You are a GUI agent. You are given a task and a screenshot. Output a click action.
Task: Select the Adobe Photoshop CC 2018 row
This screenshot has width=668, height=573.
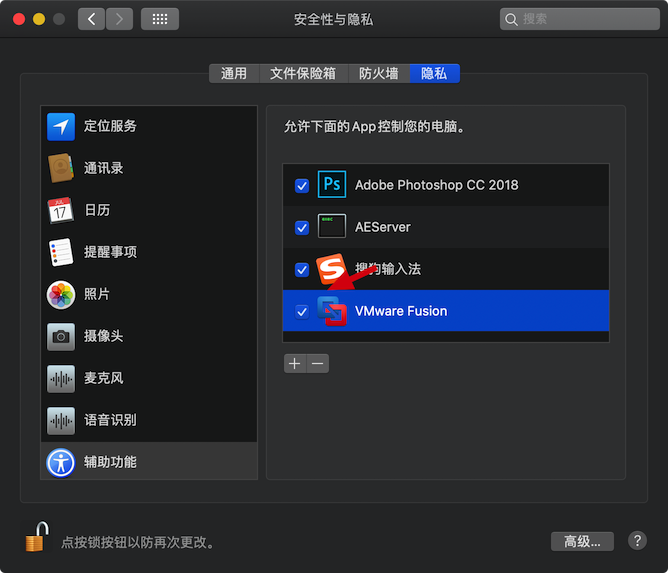(446, 185)
